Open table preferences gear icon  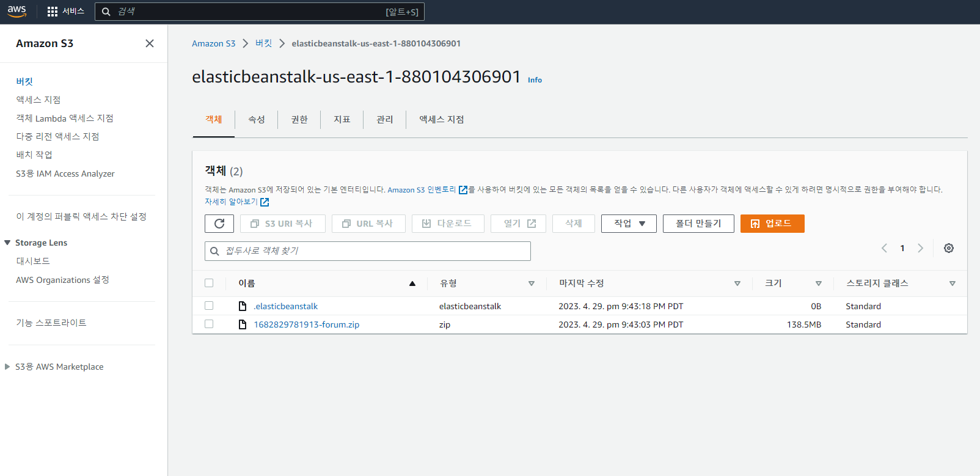pos(949,248)
